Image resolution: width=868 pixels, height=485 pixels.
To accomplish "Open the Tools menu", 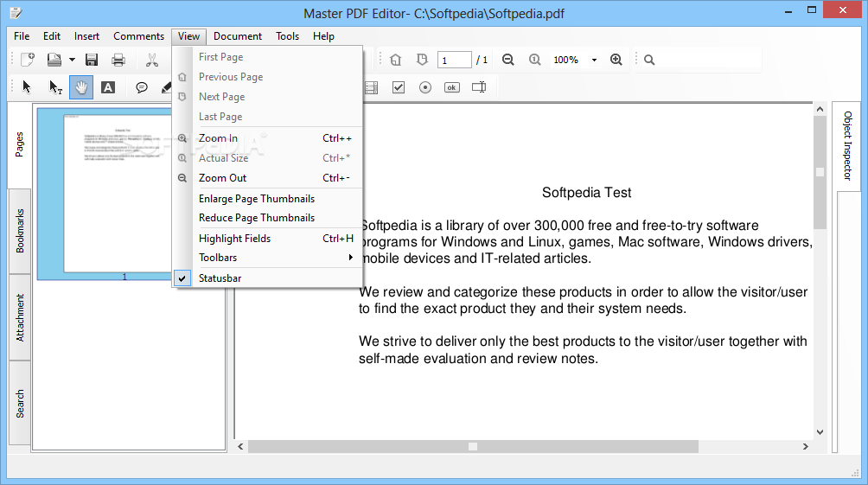I will coord(287,36).
